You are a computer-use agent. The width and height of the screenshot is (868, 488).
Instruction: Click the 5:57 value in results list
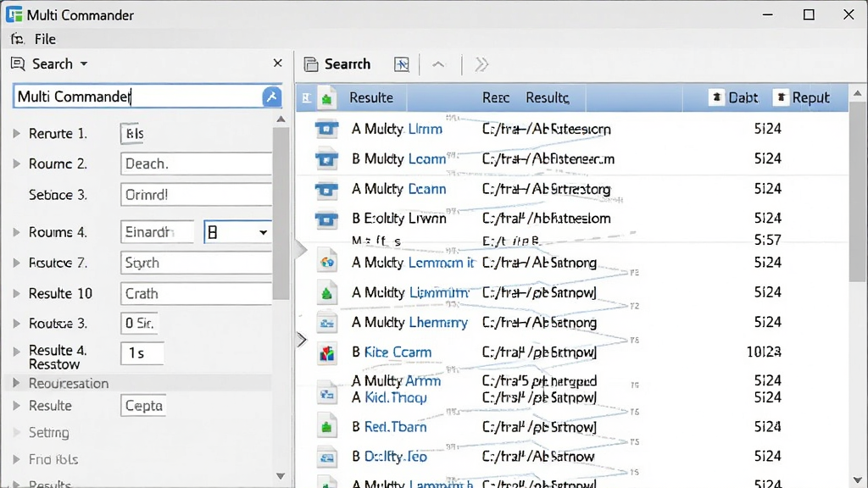pyautogui.click(x=767, y=240)
